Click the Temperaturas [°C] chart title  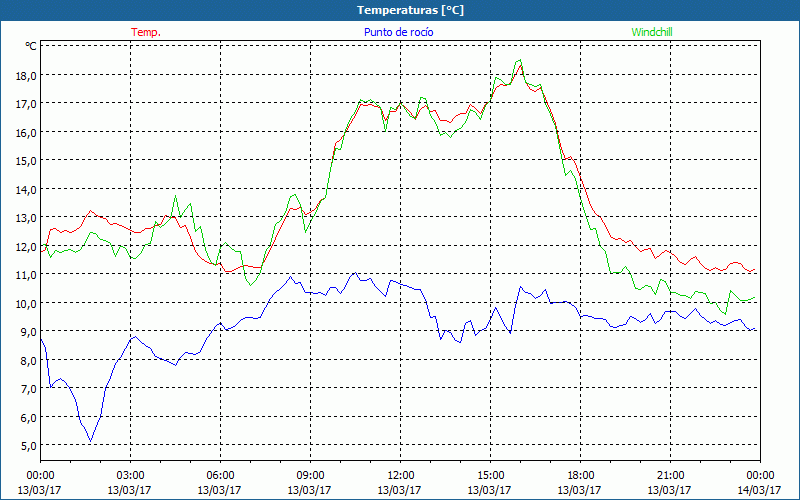[410, 10]
